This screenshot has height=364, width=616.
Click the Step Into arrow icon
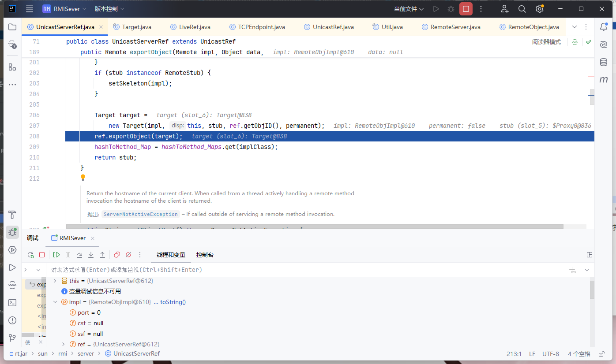pos(91,255)
